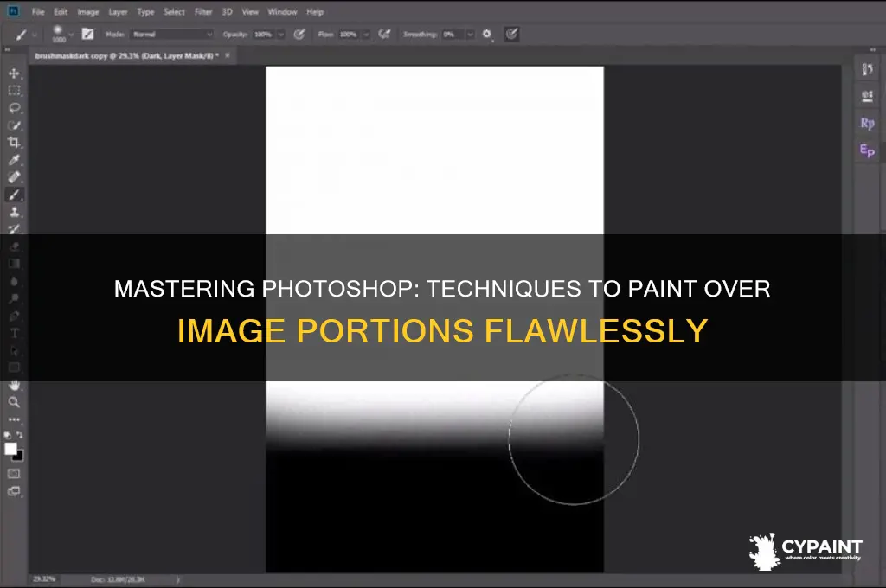The width and height of the screenshot is (886, 588).
Task: Expand the left toolbar double-arrow
Action: [x=8, y=49]
